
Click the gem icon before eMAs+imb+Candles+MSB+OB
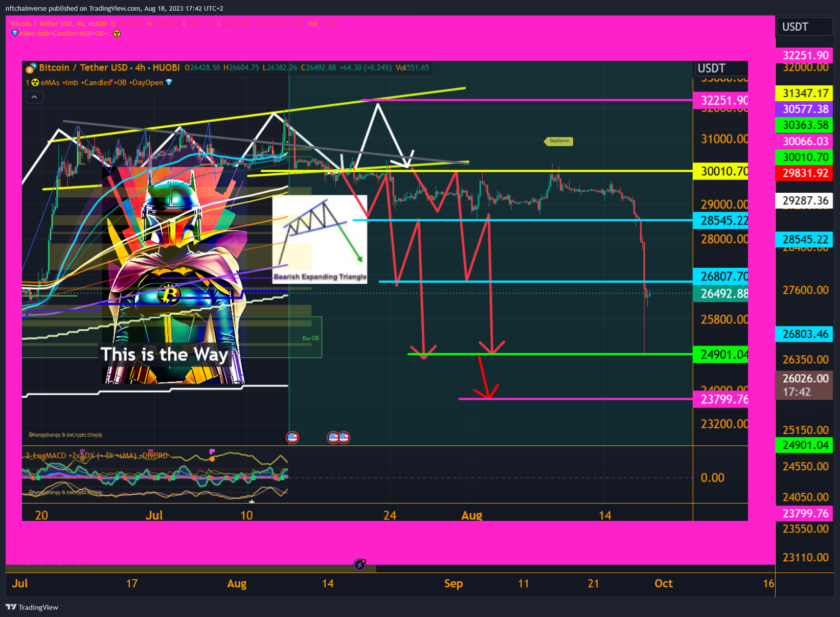[x=14, y=33]
